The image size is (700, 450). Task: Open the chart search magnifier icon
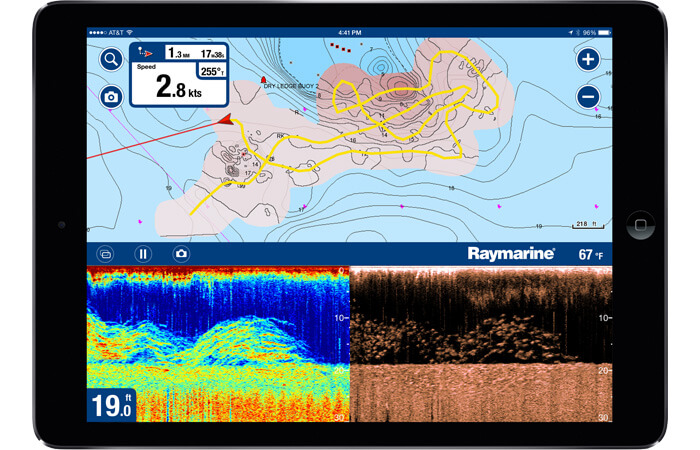point(111,59)
